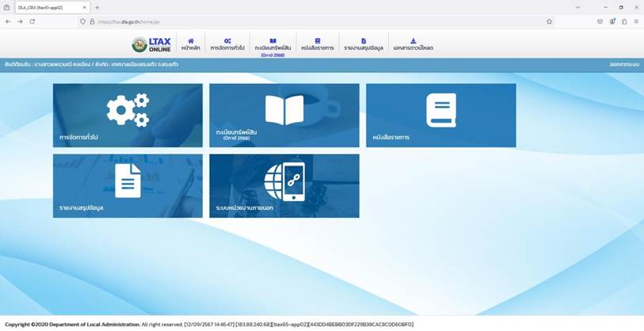The height and width of the screenshot is (331, 644).
Task: Open the หนังสือราชการ book tile
Action: tap(441, 116)
